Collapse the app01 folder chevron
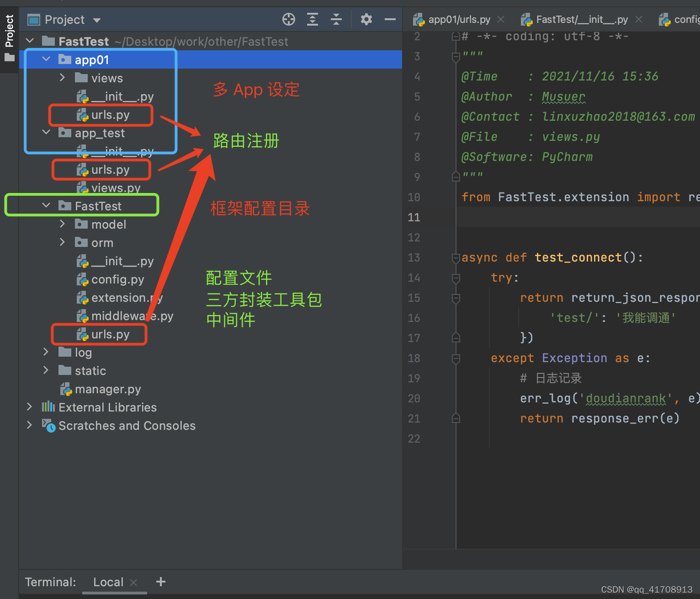The width and height of the screenshot is (700, 599). coord(46,59)
